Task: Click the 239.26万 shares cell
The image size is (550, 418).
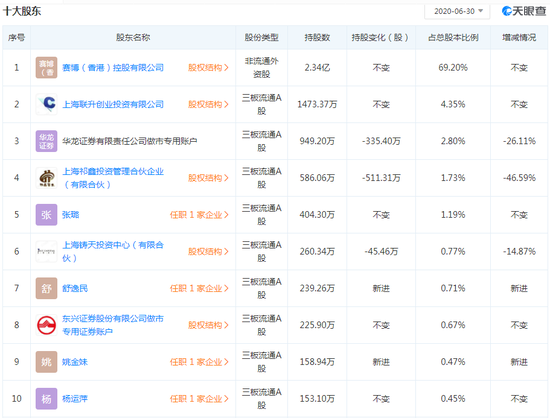Action: click(x=317, y=288)
